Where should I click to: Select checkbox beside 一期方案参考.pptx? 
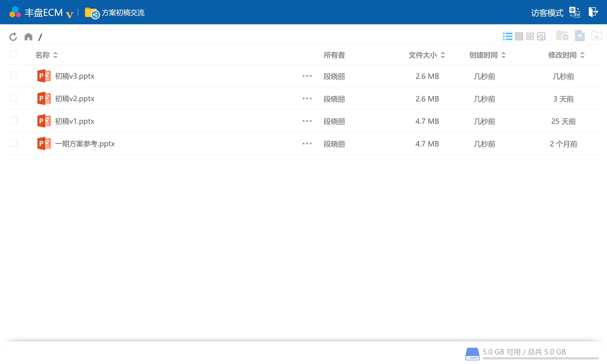(x=14, y=143)
